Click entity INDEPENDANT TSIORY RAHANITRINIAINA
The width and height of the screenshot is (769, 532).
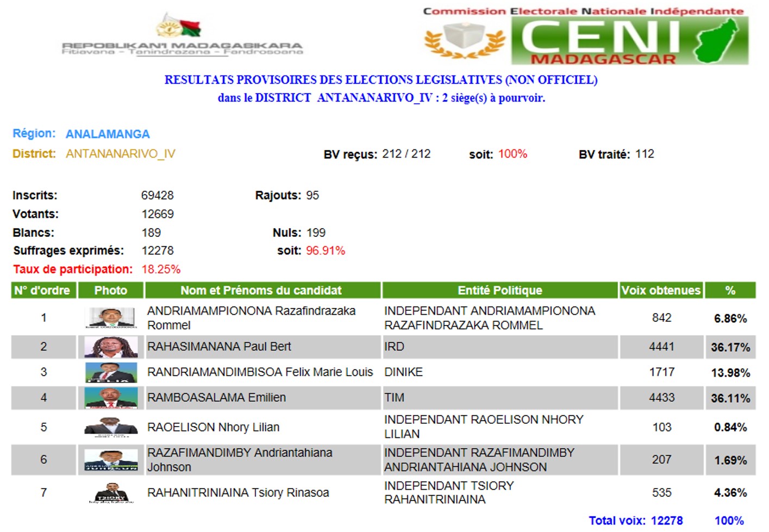449,493
